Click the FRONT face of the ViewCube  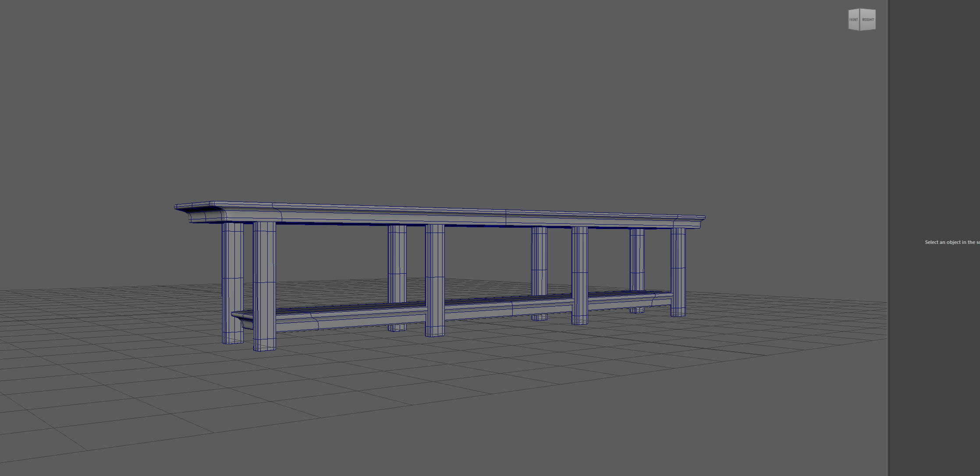(854, 20)
